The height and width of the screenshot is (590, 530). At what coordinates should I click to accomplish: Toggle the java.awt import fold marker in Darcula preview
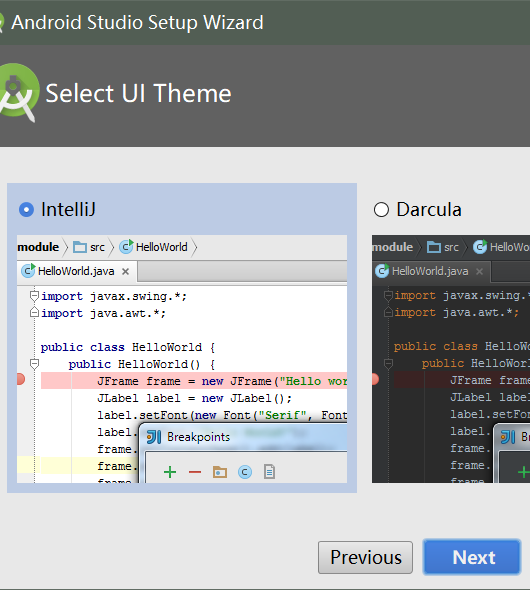[388, 312]
